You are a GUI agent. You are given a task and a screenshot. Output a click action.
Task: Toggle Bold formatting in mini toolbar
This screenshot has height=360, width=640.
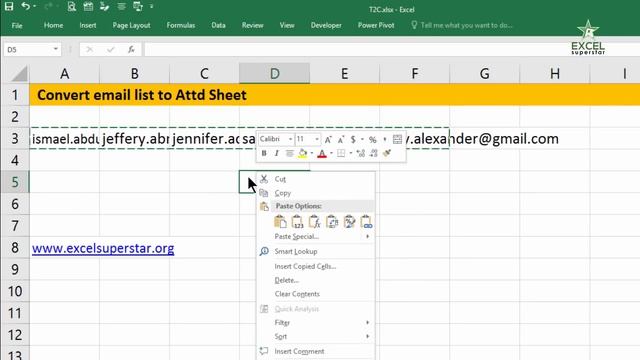(264, 153)
